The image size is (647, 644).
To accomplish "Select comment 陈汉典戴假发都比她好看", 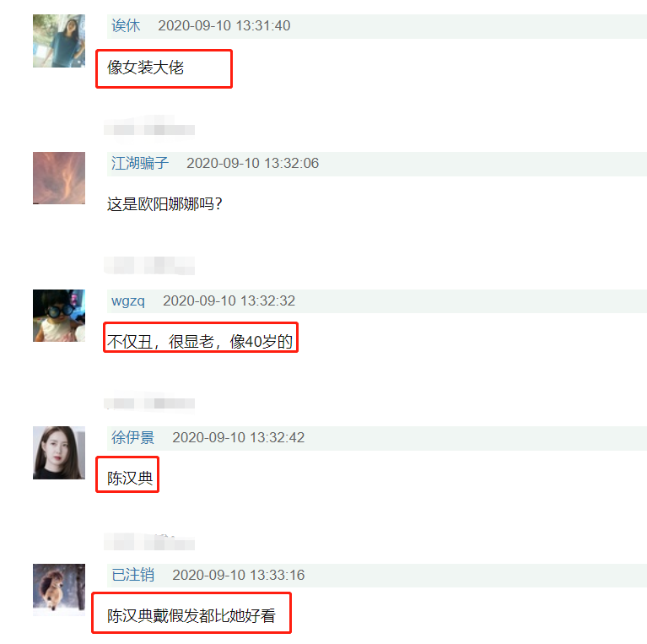I will point(191,616).
